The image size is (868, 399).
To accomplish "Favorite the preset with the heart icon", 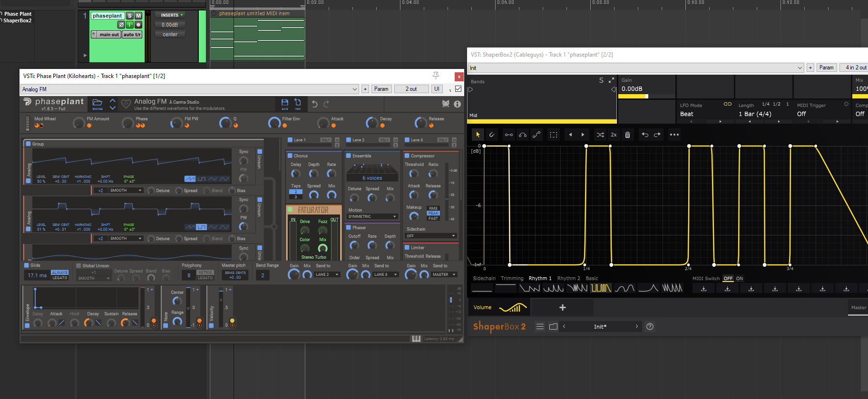I will pos(126,104).
